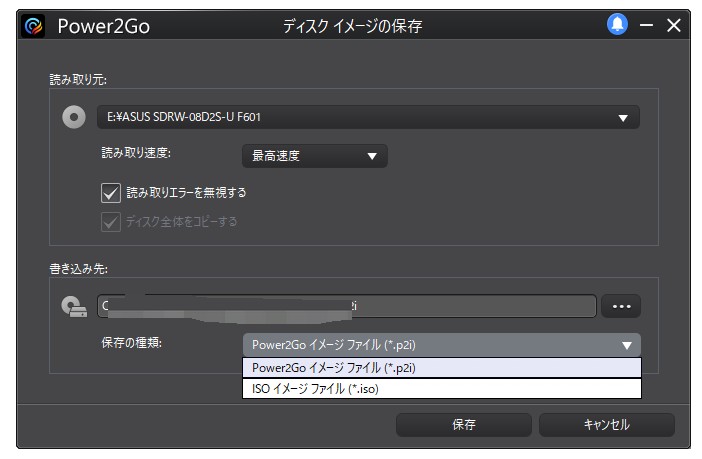The height and width of the screenshot is (459, 702).
Task: Expand the 最高速度 read speed dropdown
Action: (315, 156)
